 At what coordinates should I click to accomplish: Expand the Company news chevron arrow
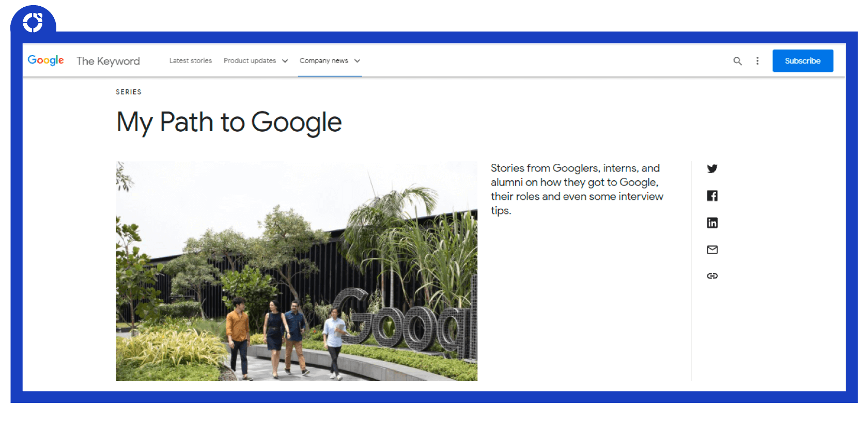pos(357,61)
